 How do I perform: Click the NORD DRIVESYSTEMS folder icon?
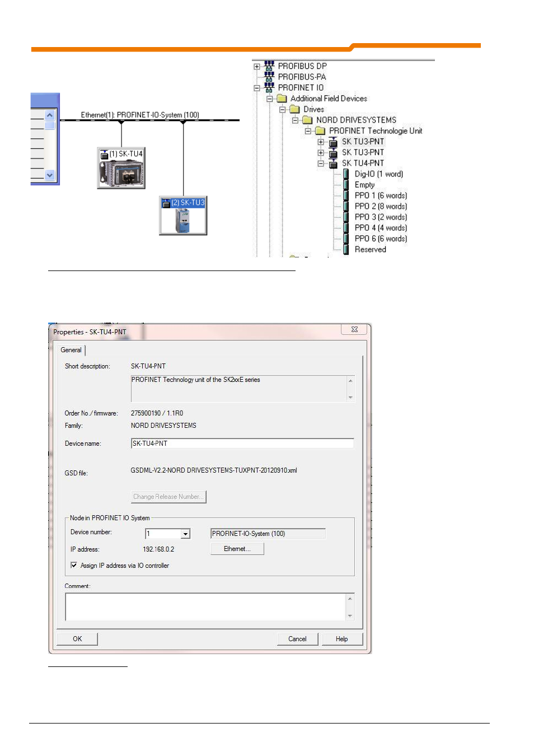[307, 120]
